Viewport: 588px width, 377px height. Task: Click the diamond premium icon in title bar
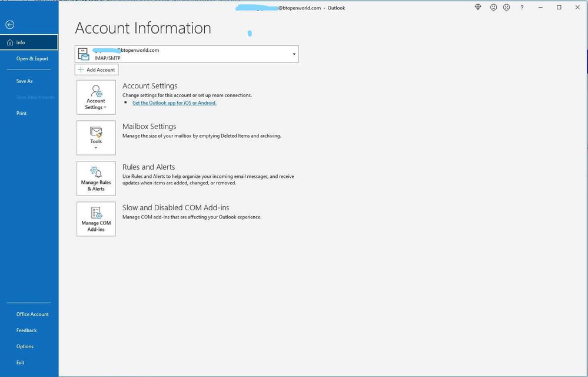pyautogui.click(x=478, y=7)
